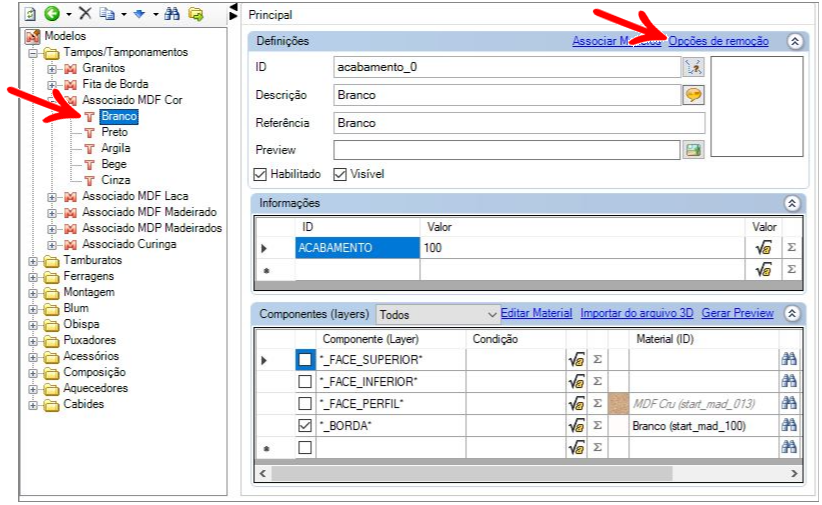Click the Editar Material link
This screenshot has height=505, width=822.
(536, 313)
